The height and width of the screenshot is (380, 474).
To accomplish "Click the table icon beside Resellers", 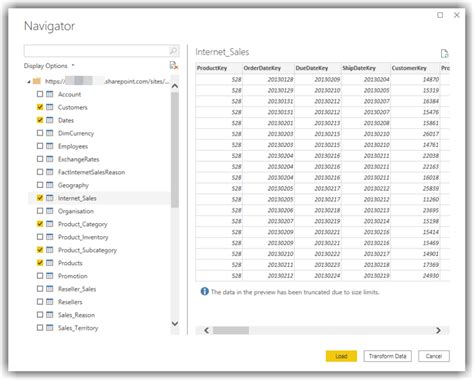I will pyautogui.click(x=50, y=302).
